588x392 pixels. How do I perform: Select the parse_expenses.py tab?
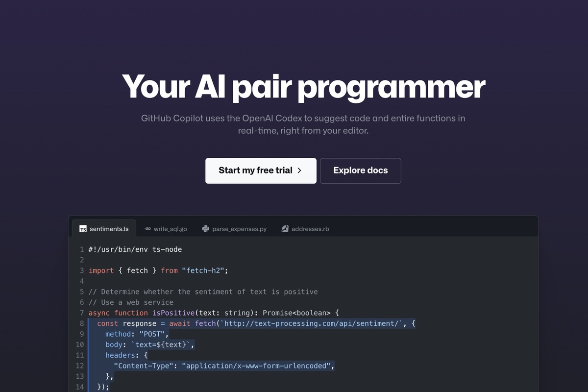click(x=234, y=229)
